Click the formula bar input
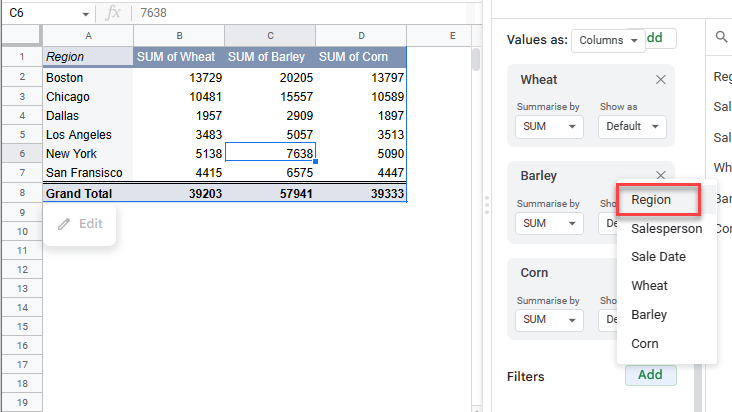The image size is (732, 412). coord(300,14)
